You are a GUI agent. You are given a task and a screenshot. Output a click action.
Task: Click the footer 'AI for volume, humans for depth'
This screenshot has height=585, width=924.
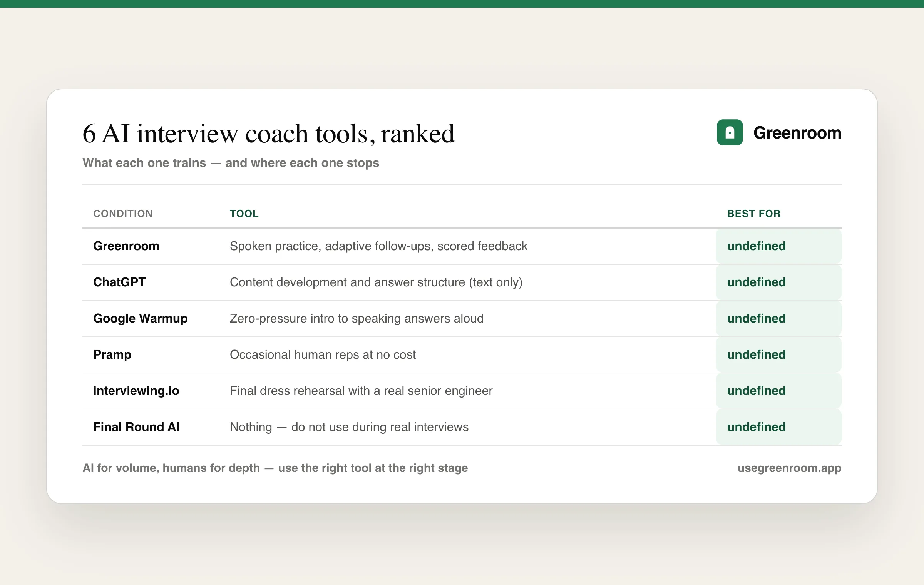[171, 468]
